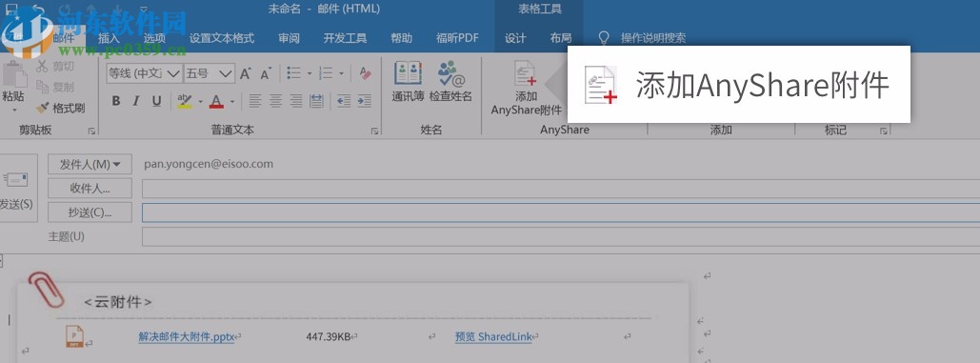Click into the 主题 subject field
Viewport: 980px width, 363px height.
click(x=561, y=237)
